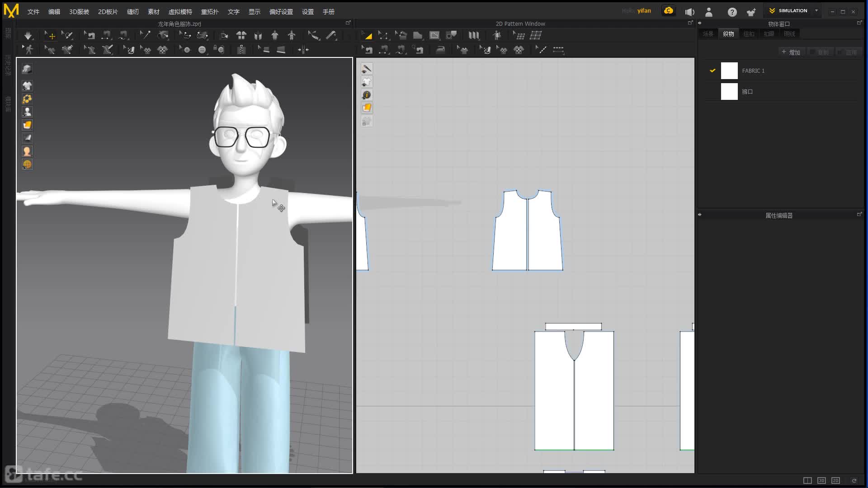Undock the object window panel
The width and height of the screenshot is (868, 488).
pyautogui.click(x=859, y=23)
